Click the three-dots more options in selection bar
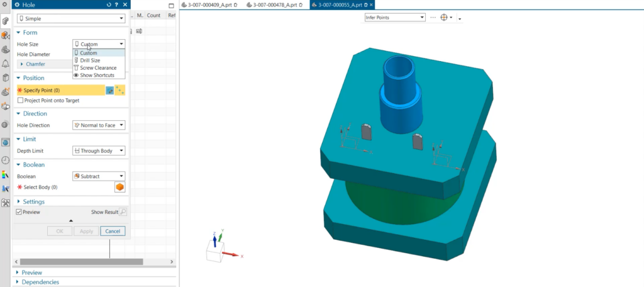This screenshot has width=644, height=287. (433, 18)
